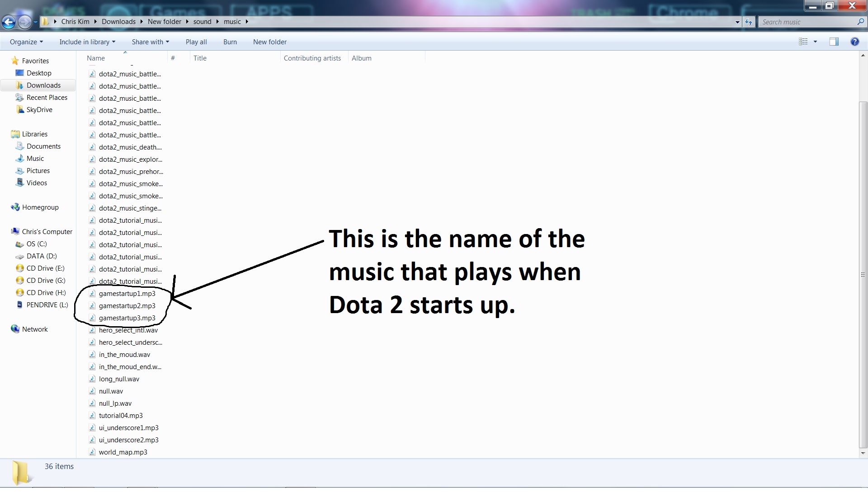868x497 pixels.
Task: Click the Back navigation arrow button
Action: [x=9, y=22]
